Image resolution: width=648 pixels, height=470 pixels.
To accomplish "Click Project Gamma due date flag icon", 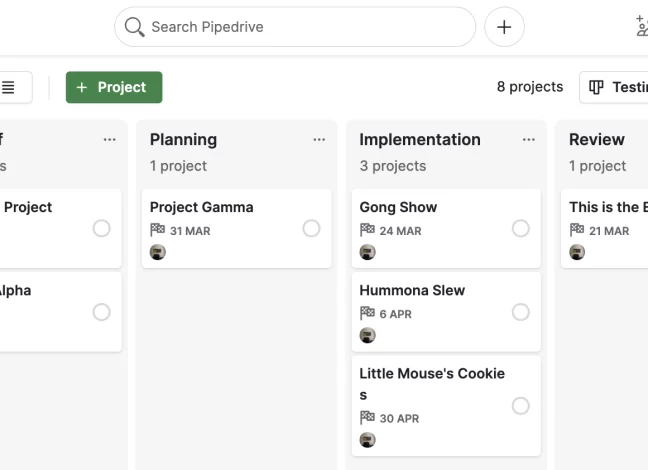I will (x=157, y=230).
